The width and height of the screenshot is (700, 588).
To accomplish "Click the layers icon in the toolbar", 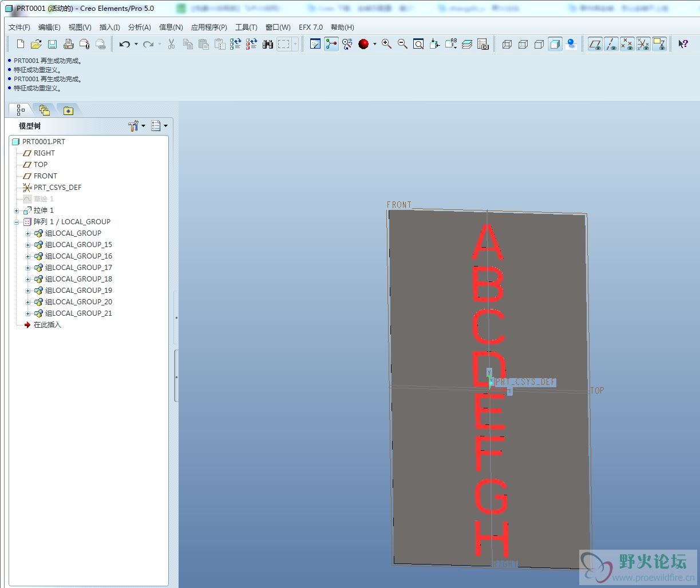I will (467, 44).
